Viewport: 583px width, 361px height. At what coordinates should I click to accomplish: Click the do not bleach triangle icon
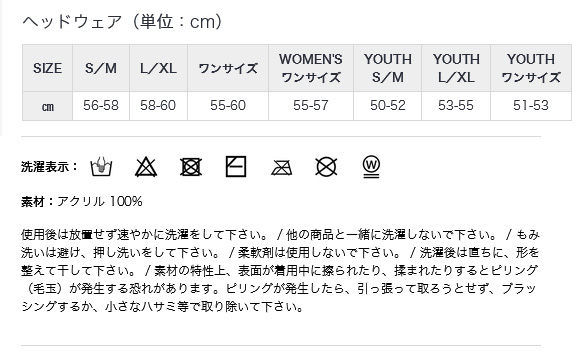coord(146,167)
